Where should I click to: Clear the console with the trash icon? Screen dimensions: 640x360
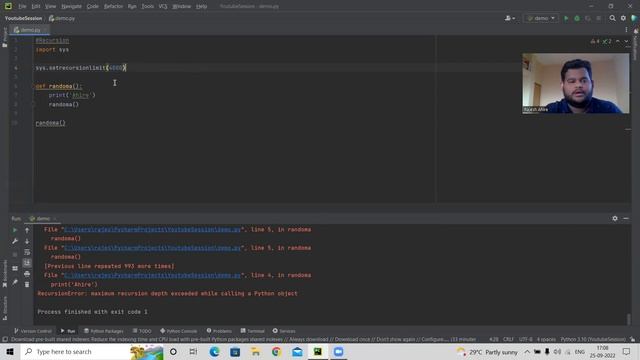27,284
